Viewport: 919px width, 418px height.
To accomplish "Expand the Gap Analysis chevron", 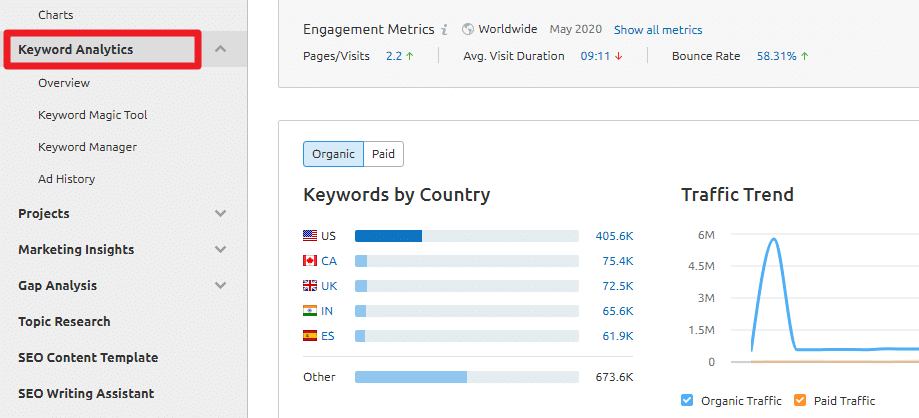I will [x=220, y=286].
